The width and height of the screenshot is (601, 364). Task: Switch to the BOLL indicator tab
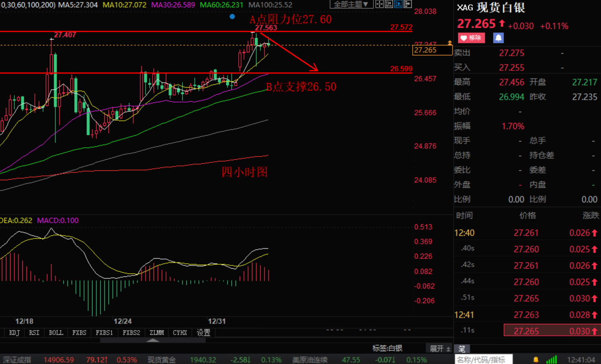56,332
